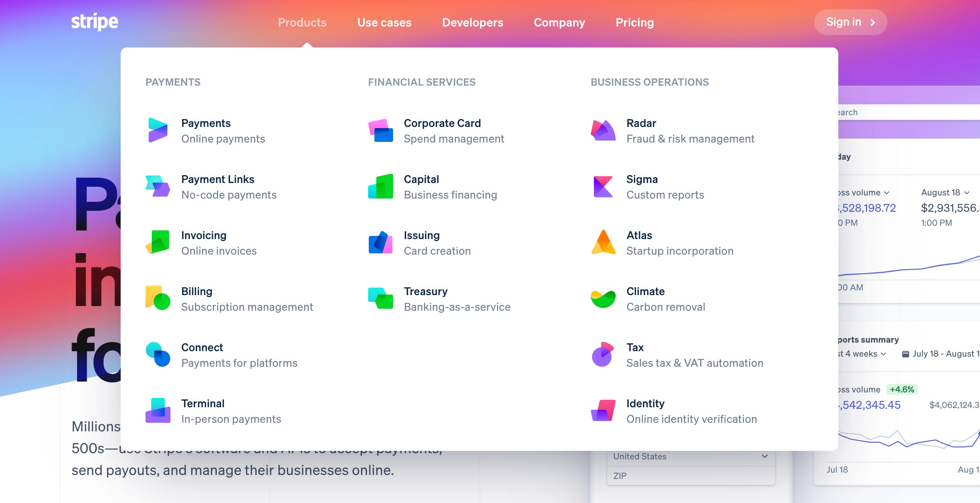980x503 pixels.
Task: Click the Radar product icon
Action: click(603, 130)
